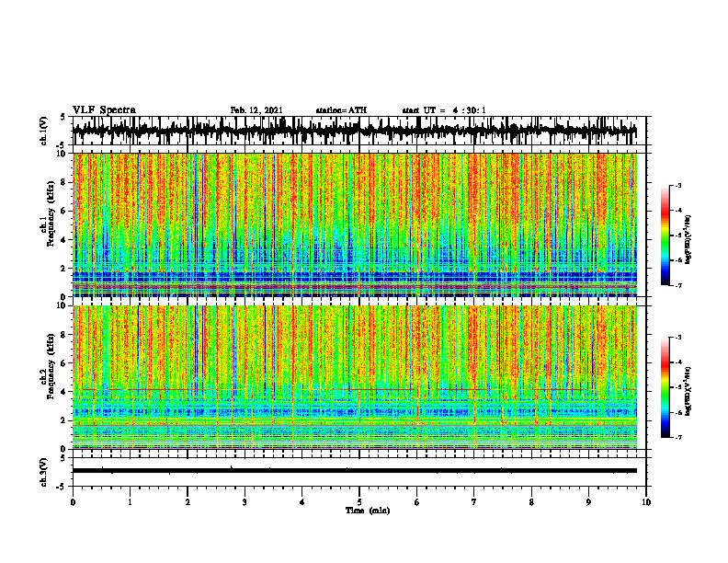Click time axis tick label "1"
The image size is (728, 563).
pyautogui.click(x=130, y=502)
